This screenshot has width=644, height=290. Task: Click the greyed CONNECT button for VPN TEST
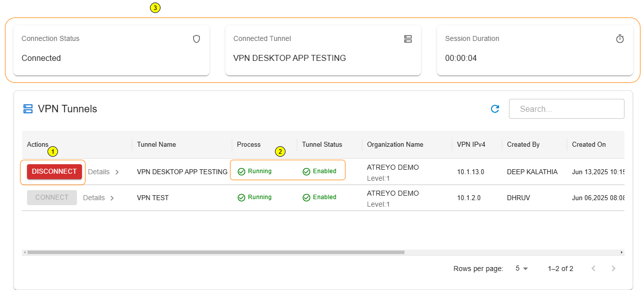tap(52, 198)
